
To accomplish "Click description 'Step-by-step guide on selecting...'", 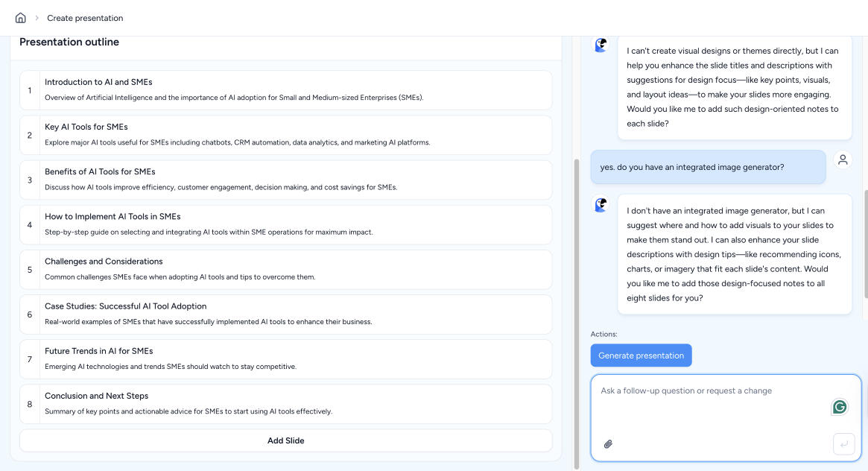I will pos(209,232).
